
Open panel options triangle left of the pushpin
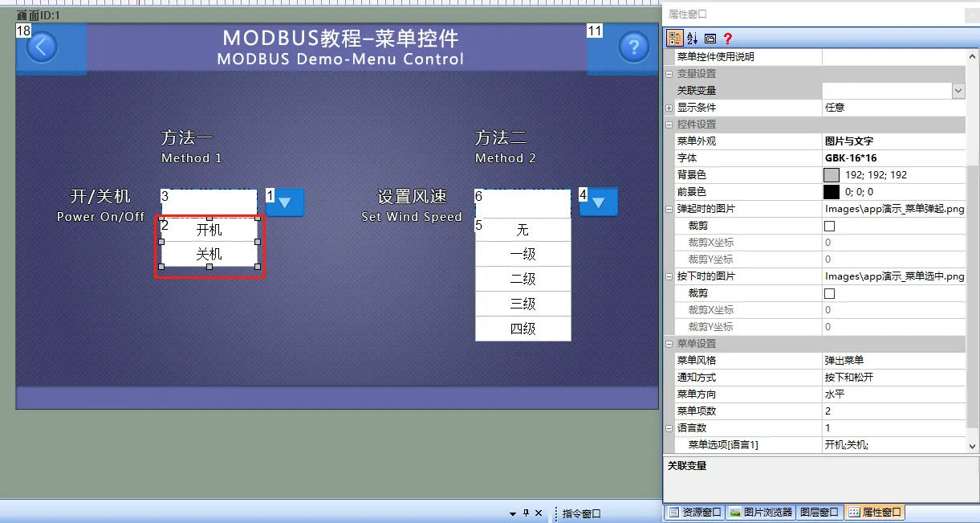coord(513,513)
